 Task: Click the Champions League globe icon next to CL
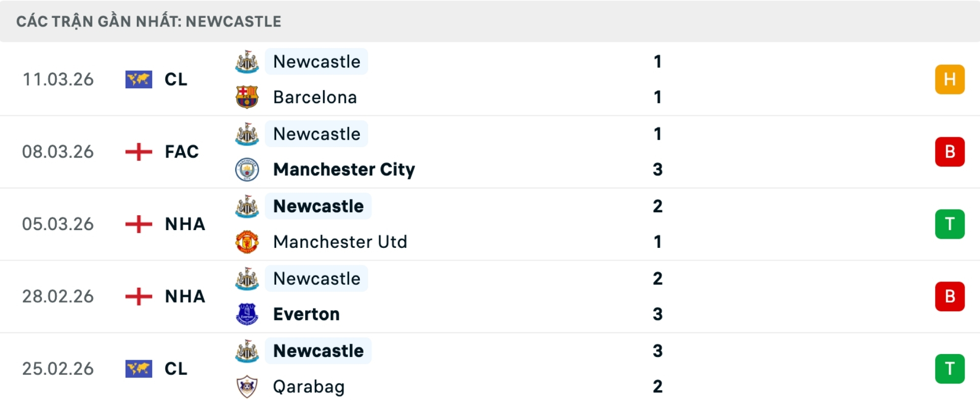tap(139, 79)
